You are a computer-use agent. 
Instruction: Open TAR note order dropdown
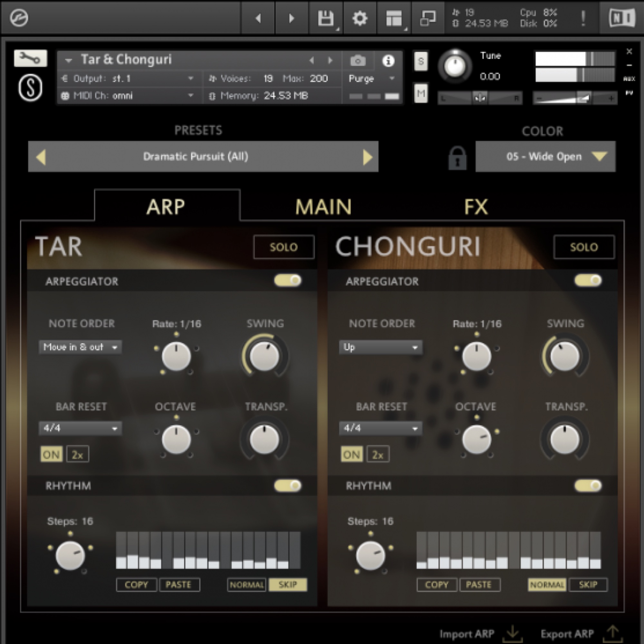[80, 347]
